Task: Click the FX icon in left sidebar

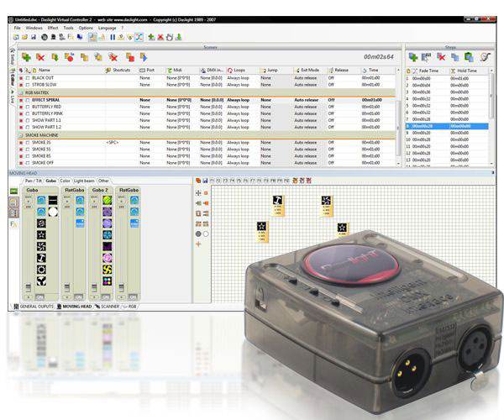Action: click(13, 224)
